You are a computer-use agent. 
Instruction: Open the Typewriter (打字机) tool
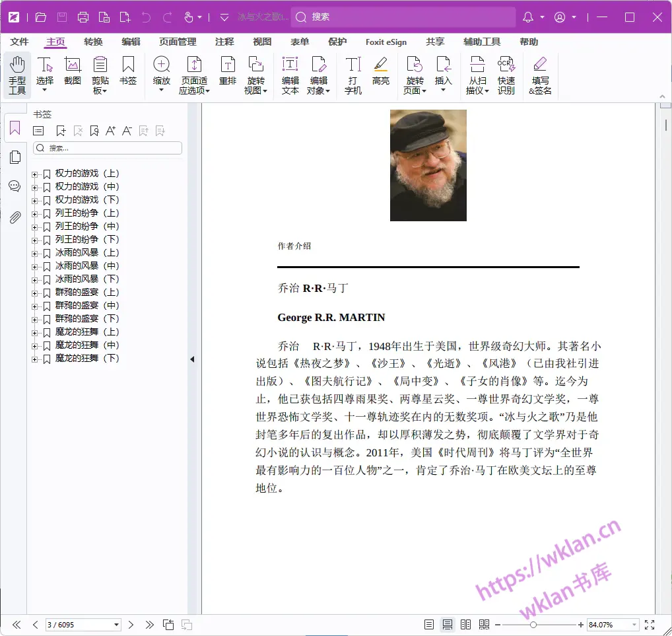(353, 75)
